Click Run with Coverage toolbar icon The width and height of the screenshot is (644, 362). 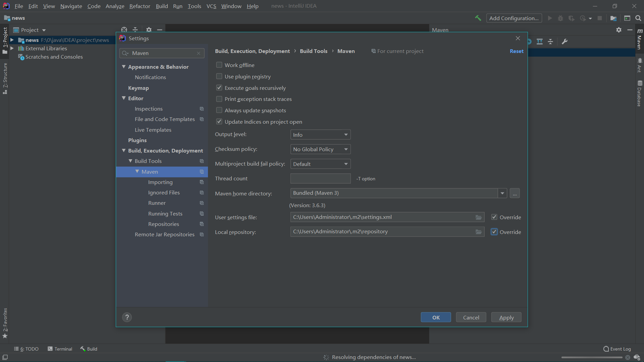click(x=572, y=18)
